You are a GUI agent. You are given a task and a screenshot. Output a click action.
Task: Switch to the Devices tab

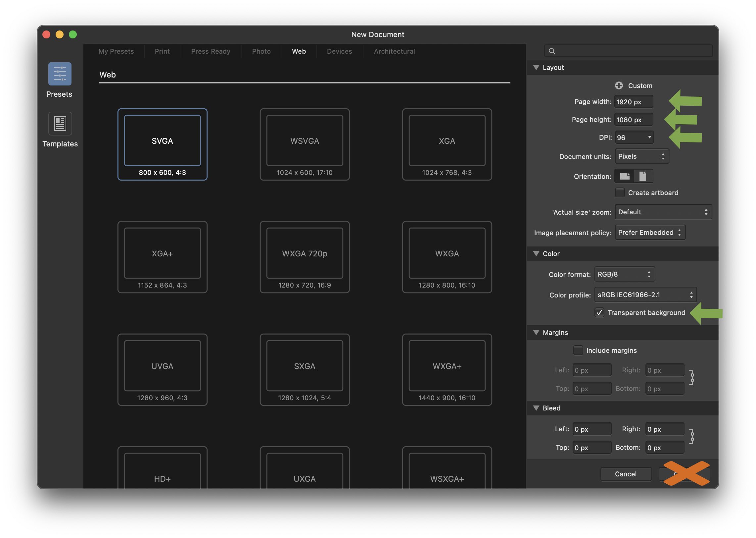(x=339, y=51)
